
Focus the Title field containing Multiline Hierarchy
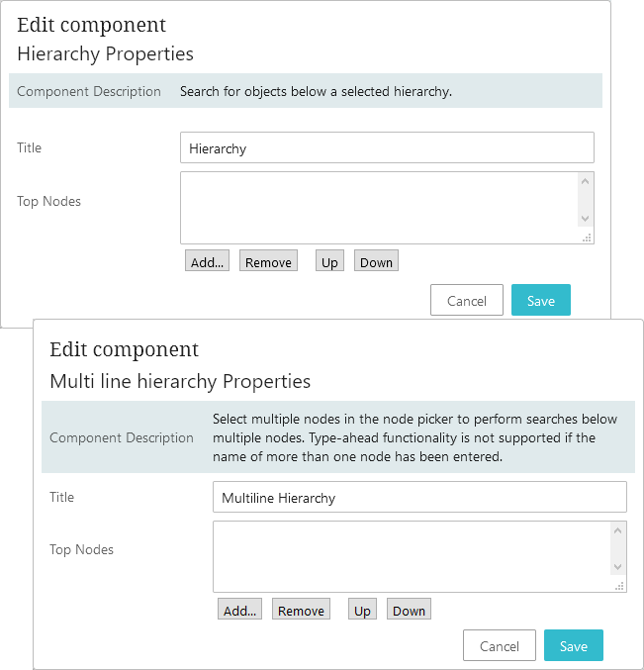click(x=419, y=498)
